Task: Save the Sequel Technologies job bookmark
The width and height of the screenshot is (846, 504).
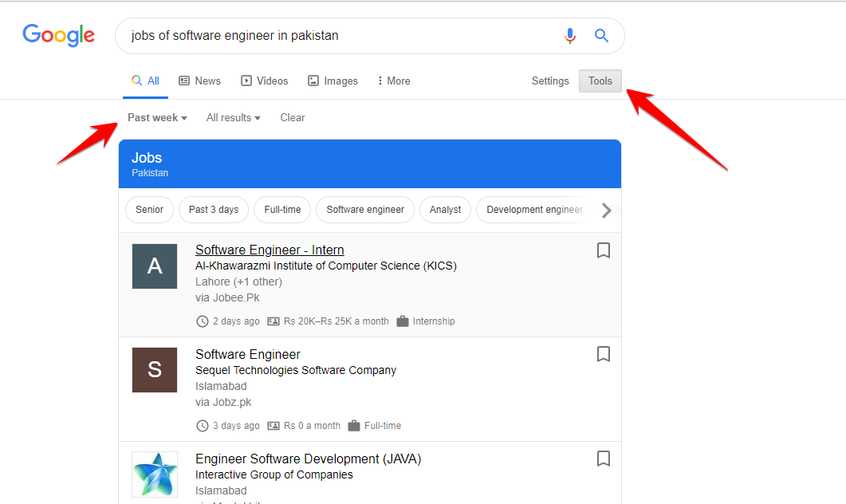Action: pos(604,354)
